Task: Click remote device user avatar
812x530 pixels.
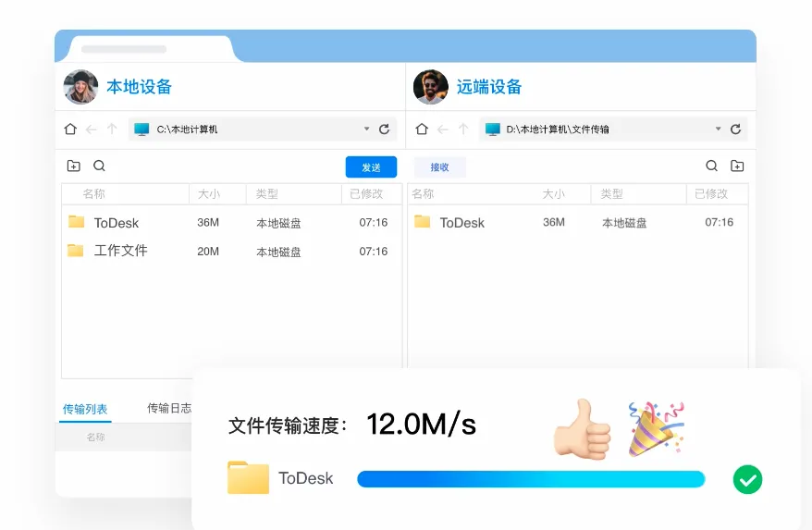Action: tap(431, 87)
